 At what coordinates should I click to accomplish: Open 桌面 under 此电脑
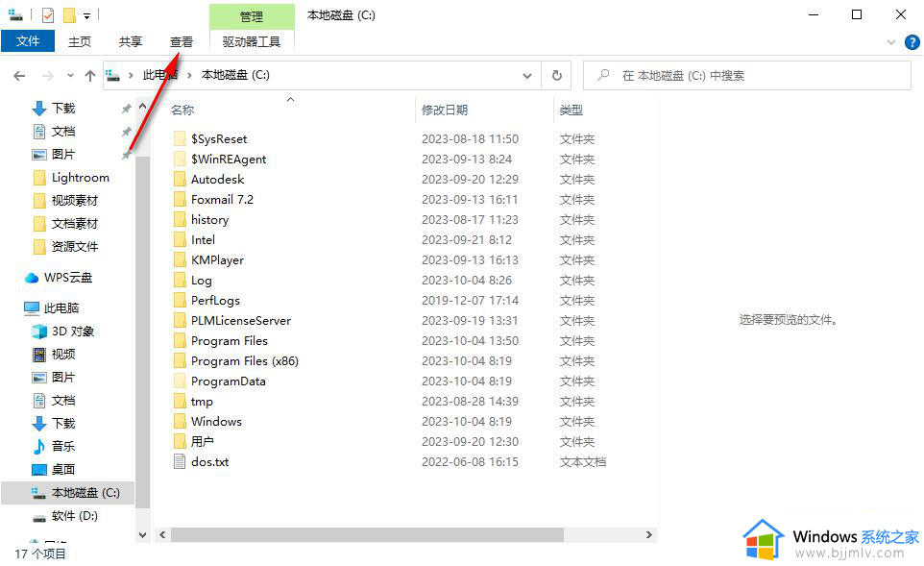point(63,469)
